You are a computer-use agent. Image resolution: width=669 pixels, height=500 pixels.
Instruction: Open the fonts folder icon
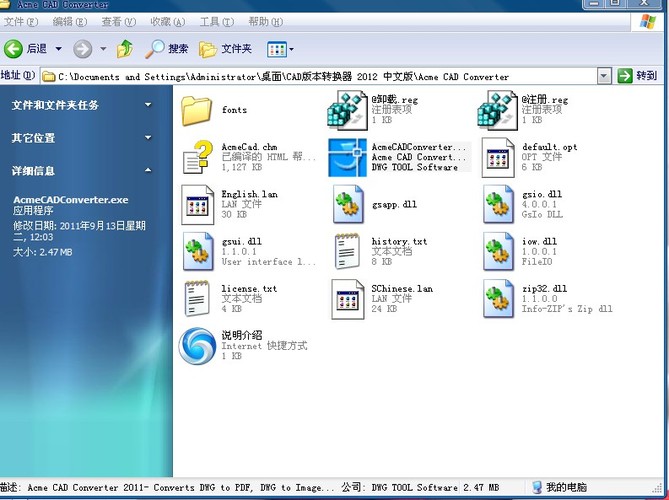point(196,110)
